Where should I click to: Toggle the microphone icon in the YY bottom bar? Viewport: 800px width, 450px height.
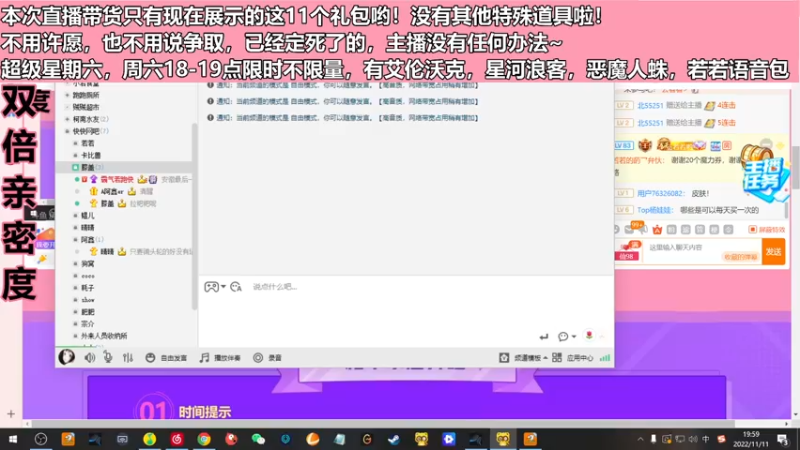click(x=108, y=358)
